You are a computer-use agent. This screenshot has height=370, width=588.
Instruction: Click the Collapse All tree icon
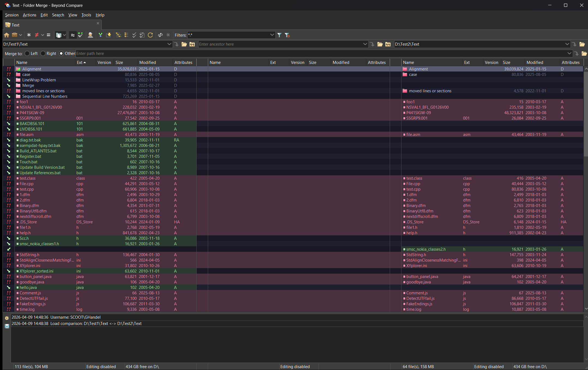coord(126,35)
